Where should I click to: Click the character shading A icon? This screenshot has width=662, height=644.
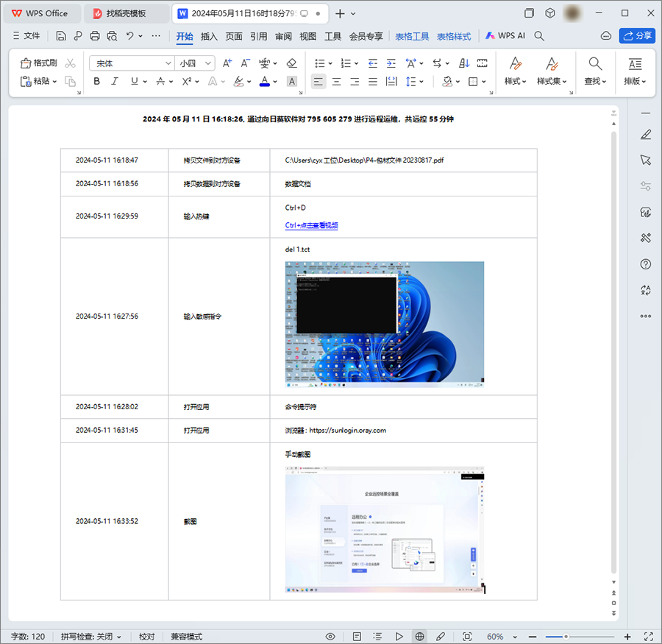click(291, 81)
